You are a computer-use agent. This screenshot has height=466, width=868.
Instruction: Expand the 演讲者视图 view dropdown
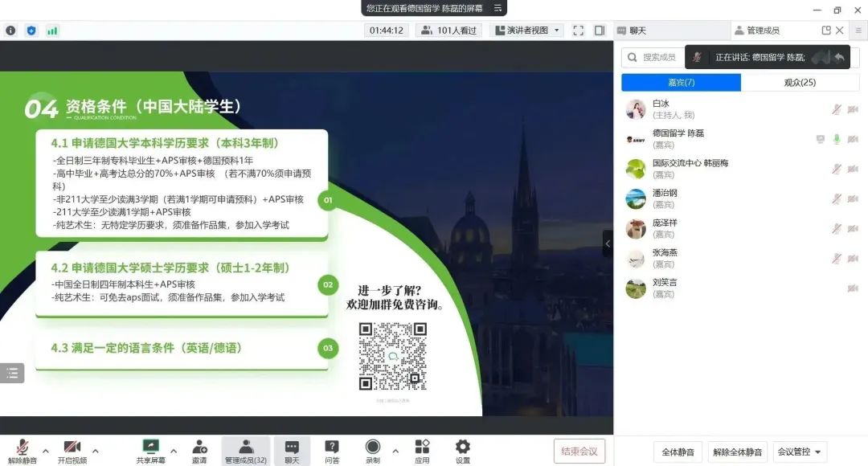tap(526, 31)
